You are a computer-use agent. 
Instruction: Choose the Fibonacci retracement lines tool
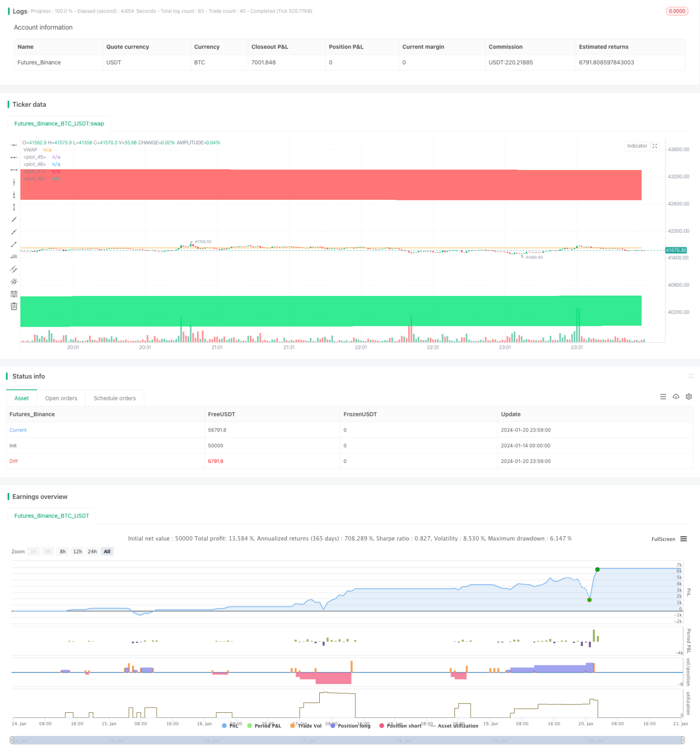coord(14,294)
